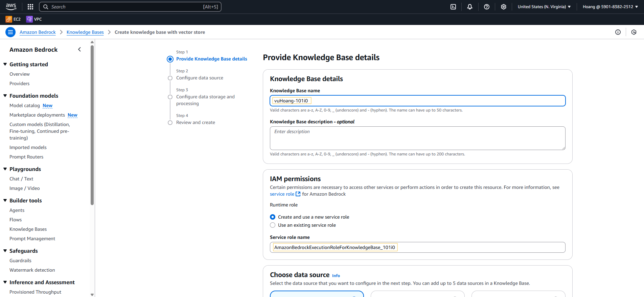Collapse the Getting started section
644x297 pixels.
[5, 64]
